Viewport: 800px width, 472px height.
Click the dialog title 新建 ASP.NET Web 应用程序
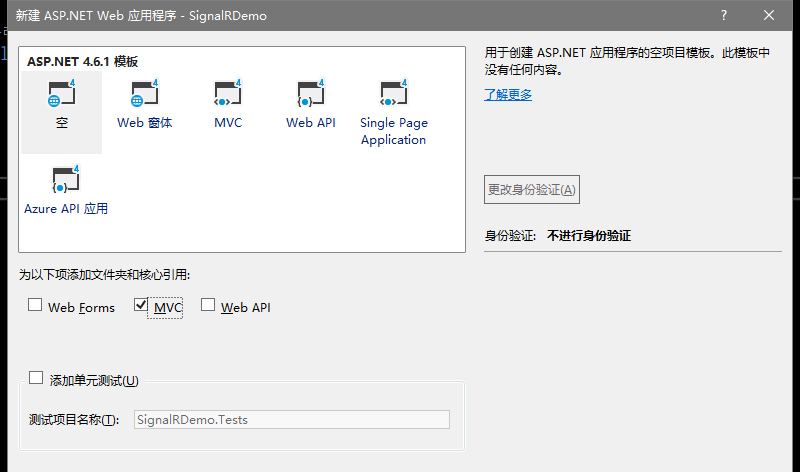pyautogui.click(x=141, y=16)
